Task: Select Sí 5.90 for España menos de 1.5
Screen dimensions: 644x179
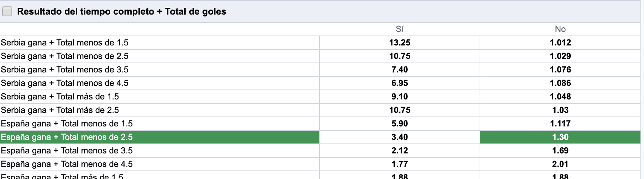Action: (400, 124)
